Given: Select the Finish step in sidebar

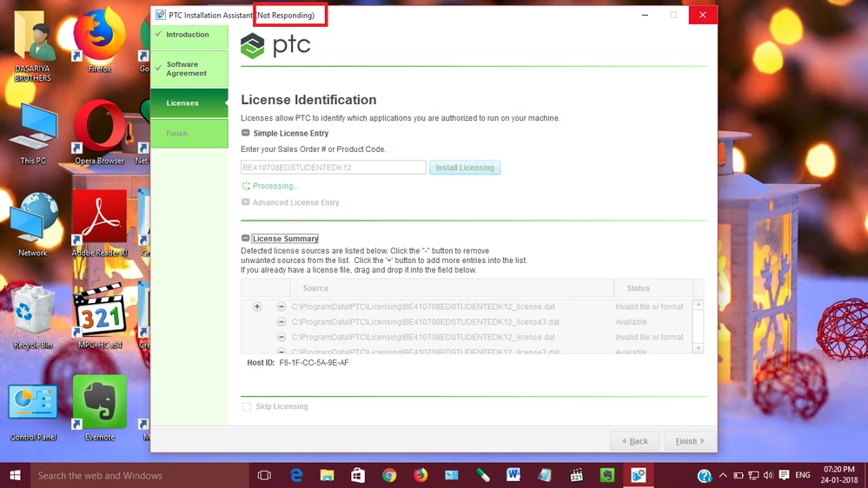Looking at the screenshot, I should tap(189, 134).
